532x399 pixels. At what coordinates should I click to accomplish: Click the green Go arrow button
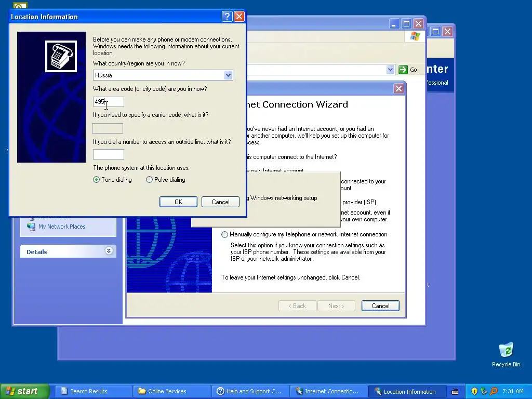pos(403,70)
